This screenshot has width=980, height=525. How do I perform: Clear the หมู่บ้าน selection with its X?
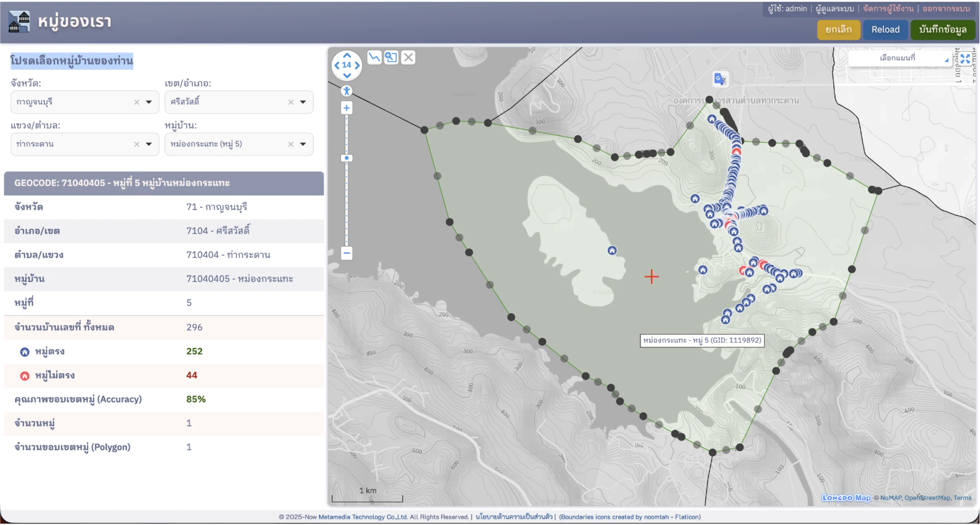coord(291,144)
